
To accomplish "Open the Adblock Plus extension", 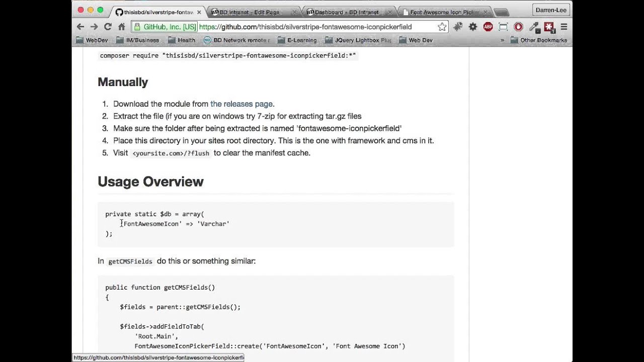I will point(488,27).
